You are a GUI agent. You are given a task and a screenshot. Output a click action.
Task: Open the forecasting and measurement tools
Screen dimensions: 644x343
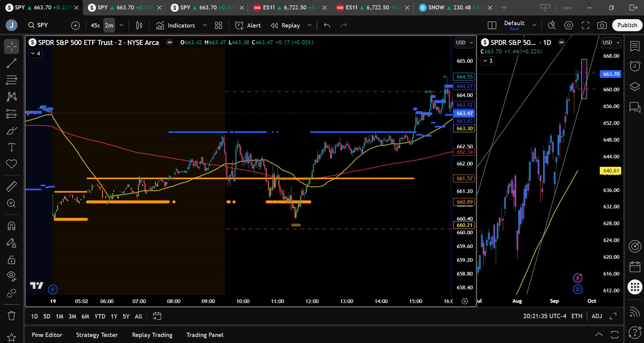point(11,114)
